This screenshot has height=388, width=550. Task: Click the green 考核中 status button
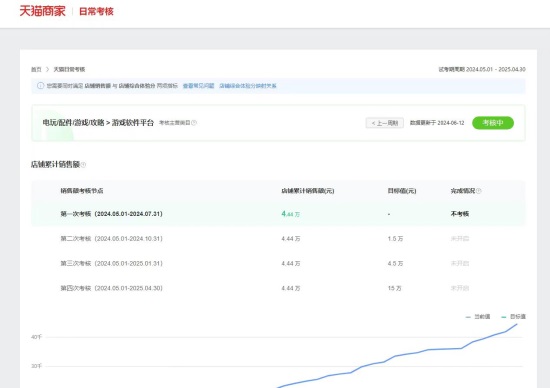[493, 123]
